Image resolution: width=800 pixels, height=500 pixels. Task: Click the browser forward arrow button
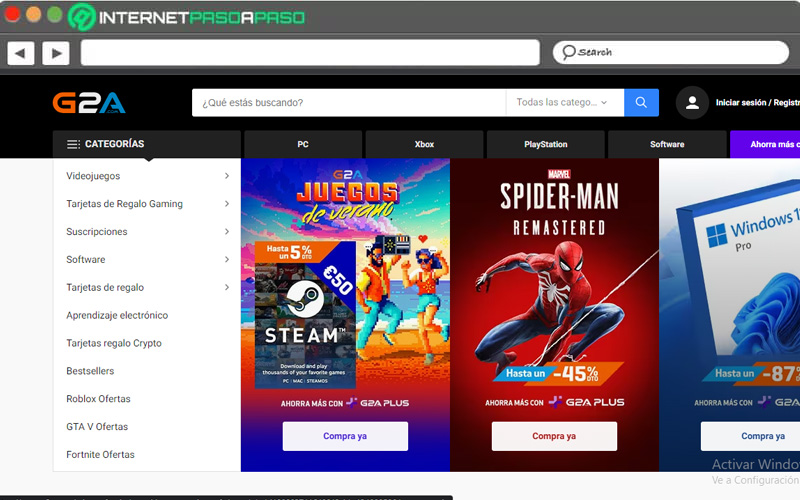(56, 53)
